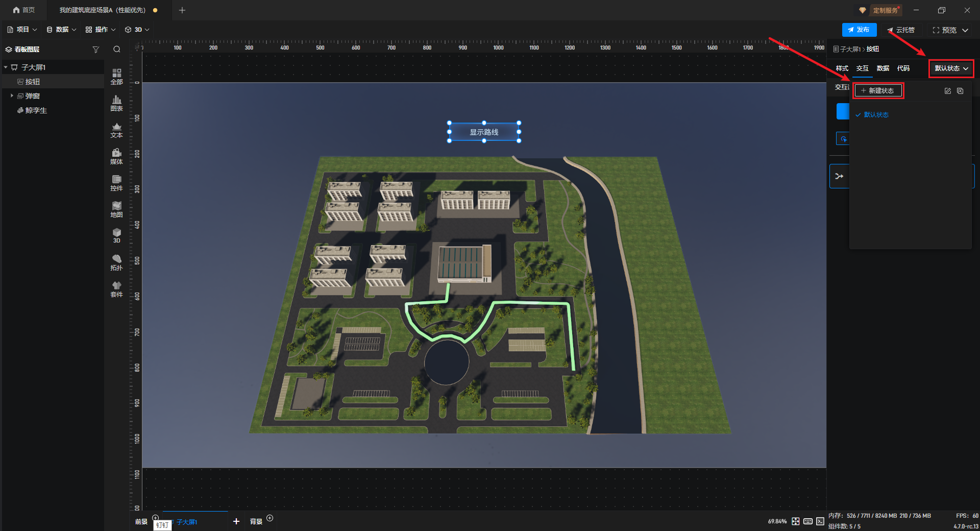Screen dimensions: 980x531
Task: Open the console terminal icon in status bar
Action: (x=820, y=521)
